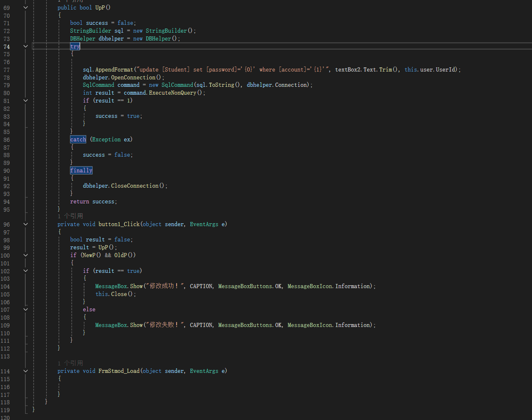
Task: Open the references link above button1_Click
Action: (x=70, y=216)
